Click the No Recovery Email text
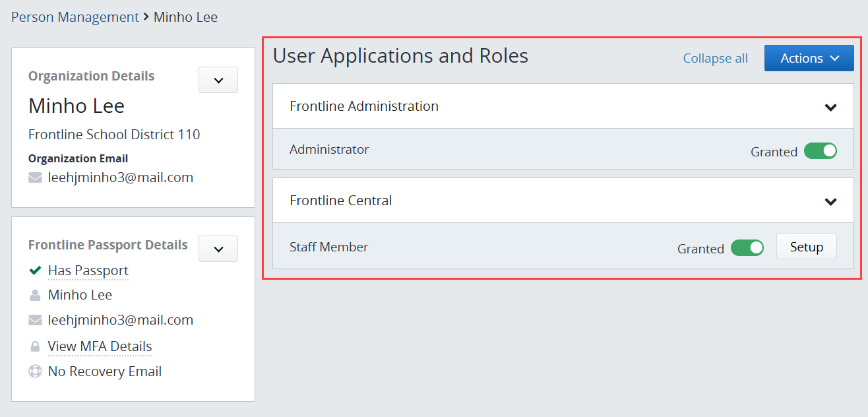The height and width of the screenshot is (417, 868). click(x=105, y=371)
